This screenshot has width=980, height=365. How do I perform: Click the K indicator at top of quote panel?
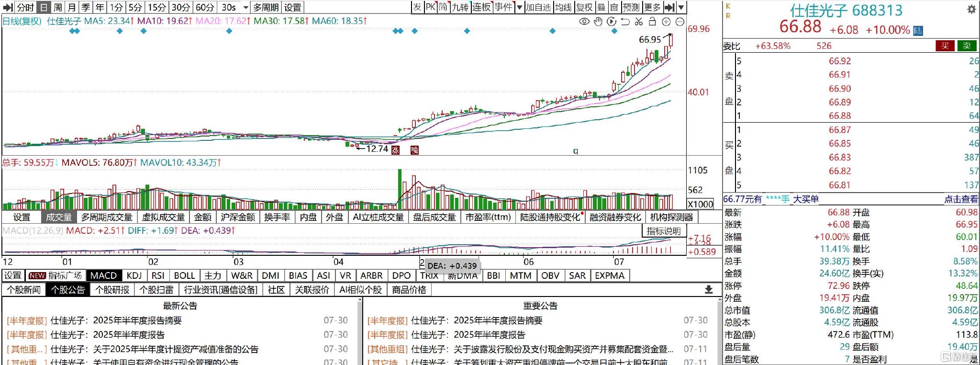pyautogui.click(x=728, y=6)
